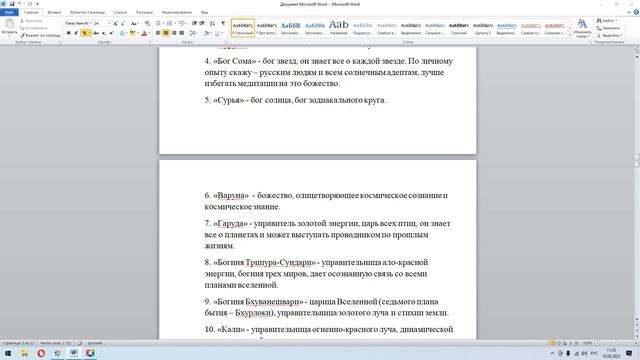
Task: Click the text highlight color icon
Action: pyautogui.click(x=132, y=33)
